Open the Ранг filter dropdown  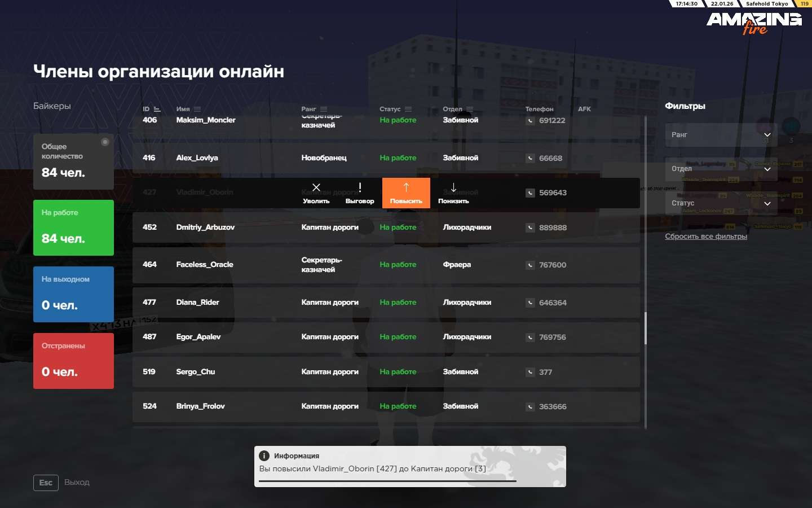721,135
